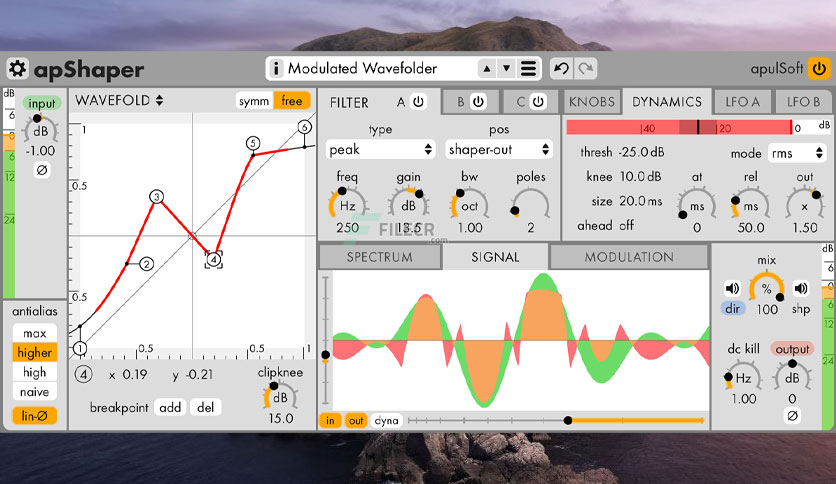Toggle filter C power button
The height and width of the screenshot is (484, 836).
[538, 101]
